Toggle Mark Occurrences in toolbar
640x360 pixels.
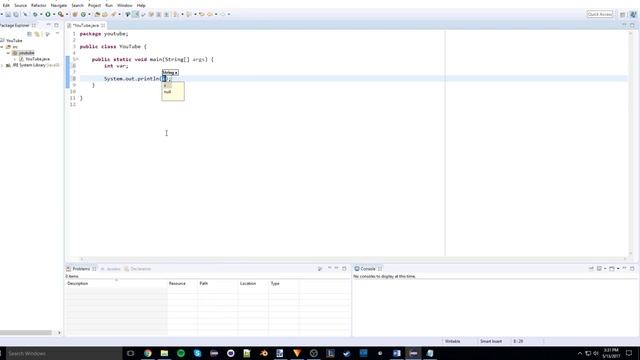(x=136, y=14)
